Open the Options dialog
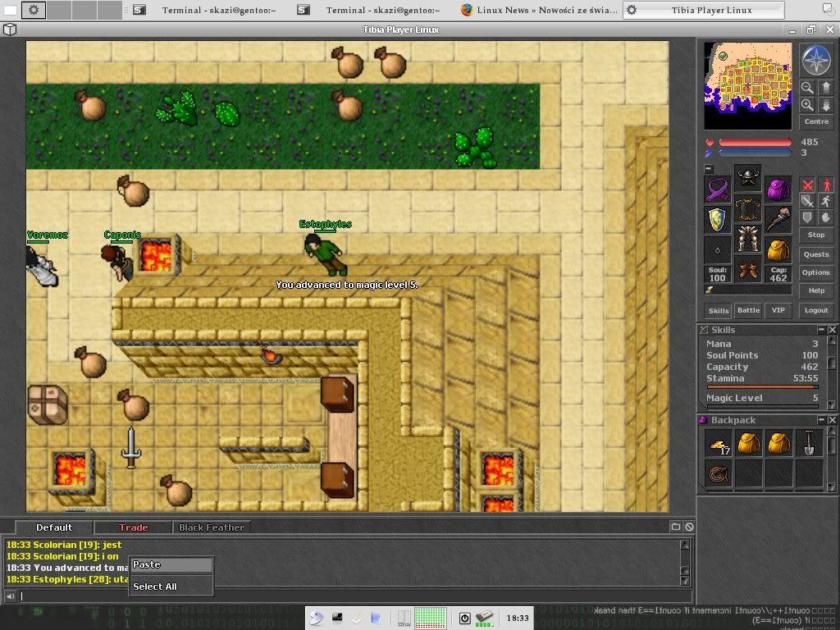The width and height of the screenshot is (840, 630). point(816,272)
